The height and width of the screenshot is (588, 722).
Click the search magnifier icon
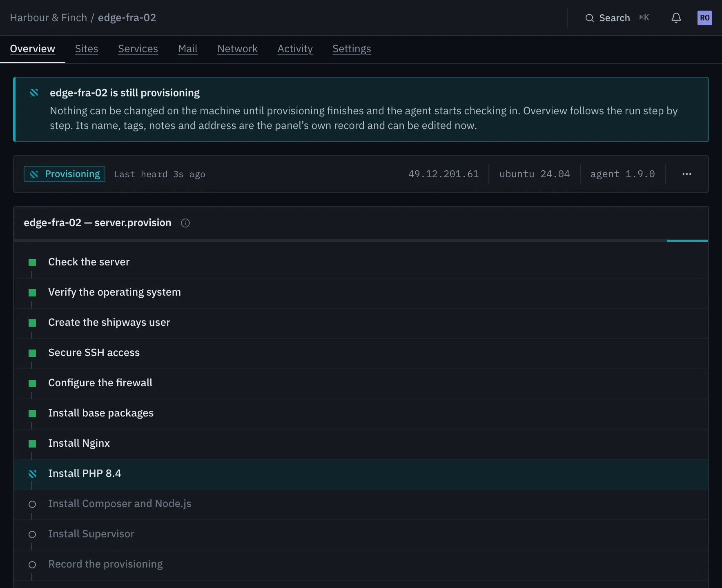click(589, 18)
